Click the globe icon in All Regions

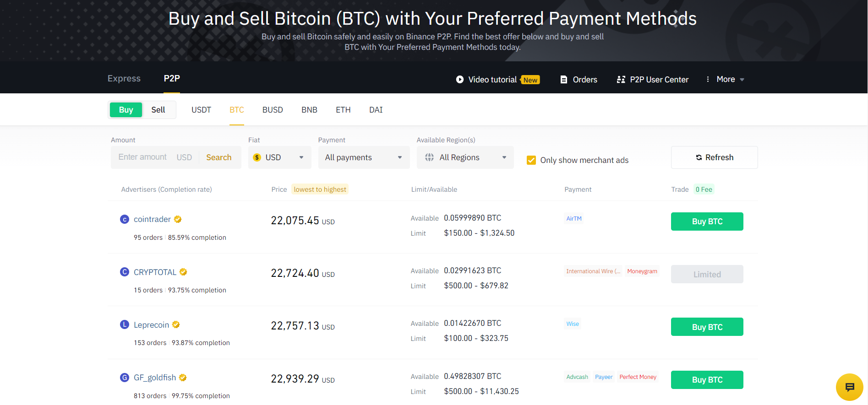[429, 157]
